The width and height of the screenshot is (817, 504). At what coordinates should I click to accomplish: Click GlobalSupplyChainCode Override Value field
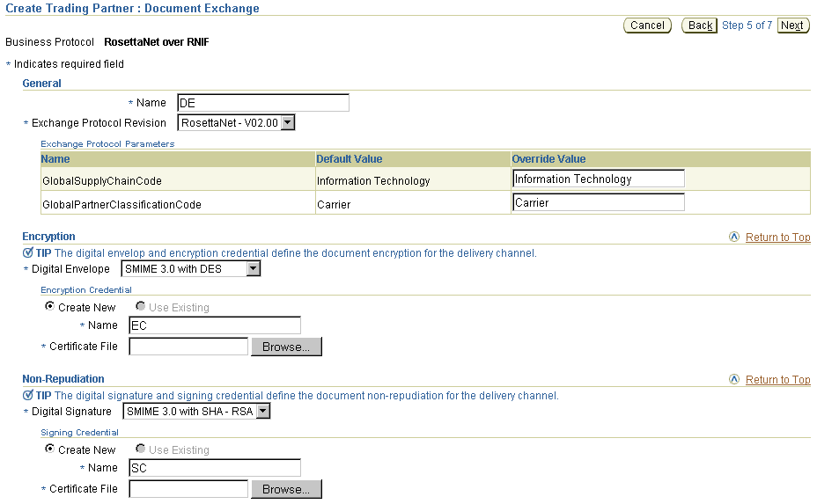(599, 179)
